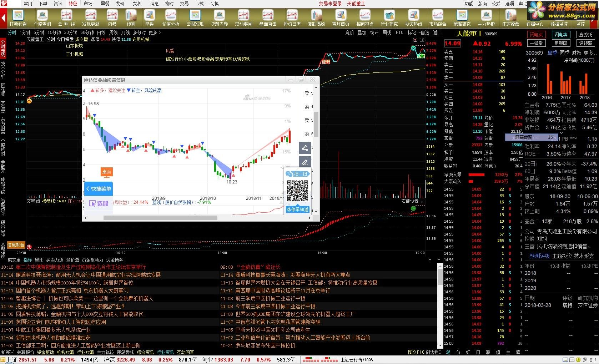Open the 云财经 toolbar icon

66,18
